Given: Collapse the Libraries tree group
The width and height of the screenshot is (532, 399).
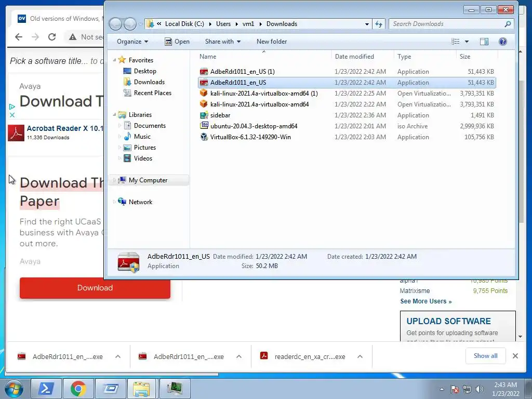Looking at the screenshot, I should tap(114, 115).
